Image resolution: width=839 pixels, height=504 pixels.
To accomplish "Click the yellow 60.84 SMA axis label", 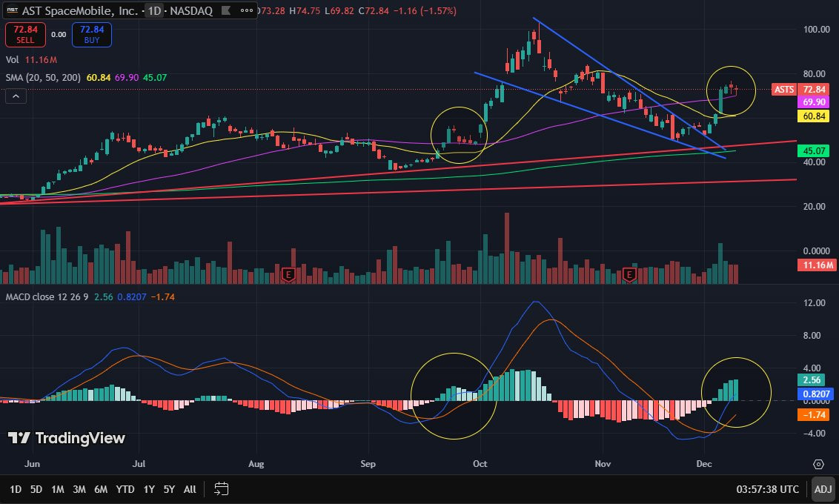I will point(813,116).
